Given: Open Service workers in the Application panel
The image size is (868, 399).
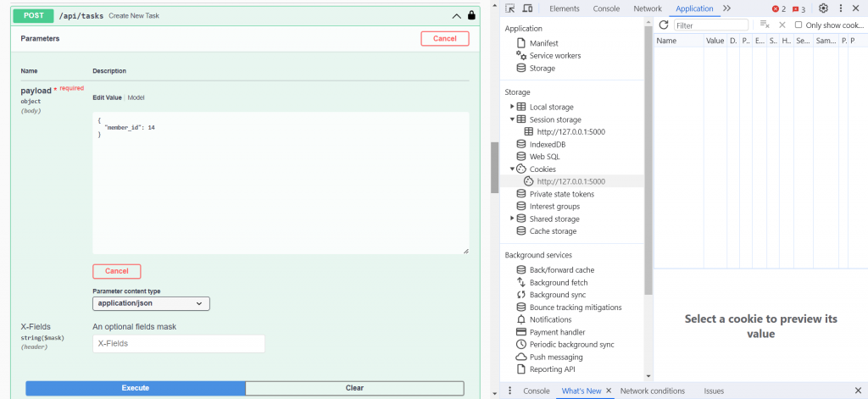Looking at the screenshot, I should [554, 56].
